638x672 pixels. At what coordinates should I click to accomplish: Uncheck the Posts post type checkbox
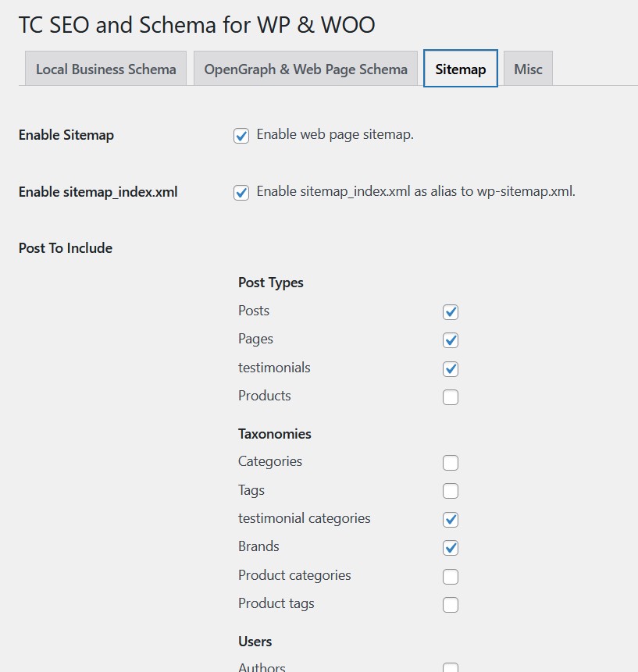pyautogui.click(x=450, y=311)
